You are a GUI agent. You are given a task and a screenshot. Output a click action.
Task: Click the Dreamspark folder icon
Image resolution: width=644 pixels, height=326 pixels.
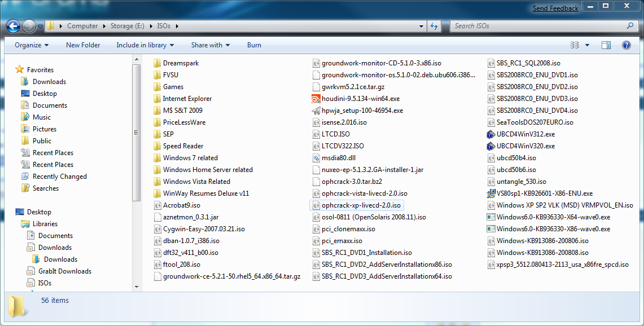tap(157, 63)
